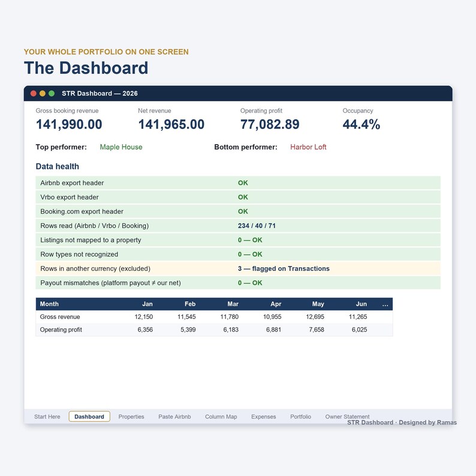Viewport: 476px width, 476px height.
Task: Go to the Column Map tab
Action: pos(221,417)
